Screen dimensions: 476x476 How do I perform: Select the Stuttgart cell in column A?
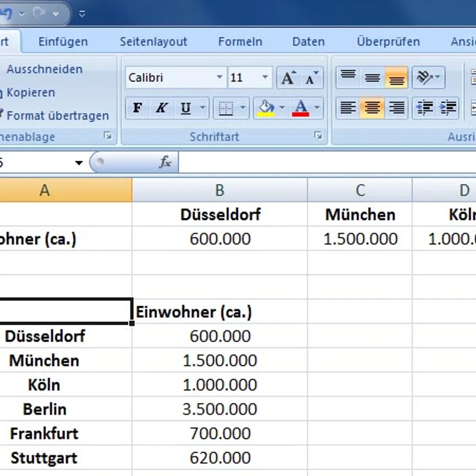pos(66,458)
